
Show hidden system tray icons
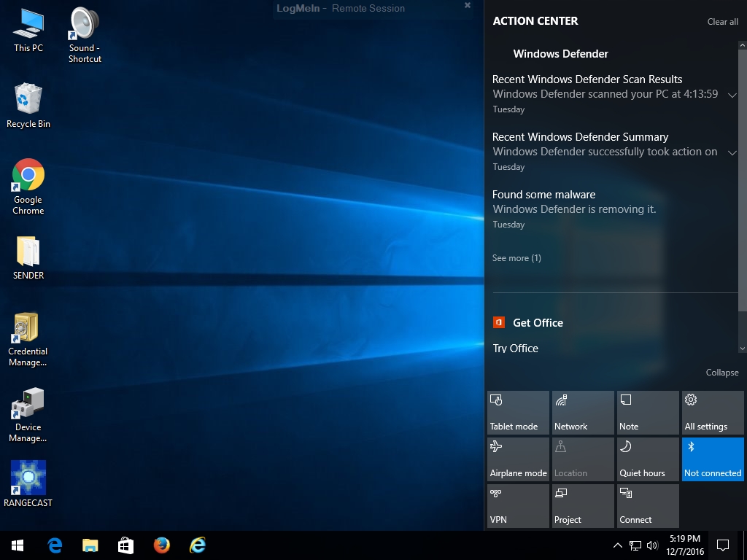pyautogui.click(x=617, y=545)
